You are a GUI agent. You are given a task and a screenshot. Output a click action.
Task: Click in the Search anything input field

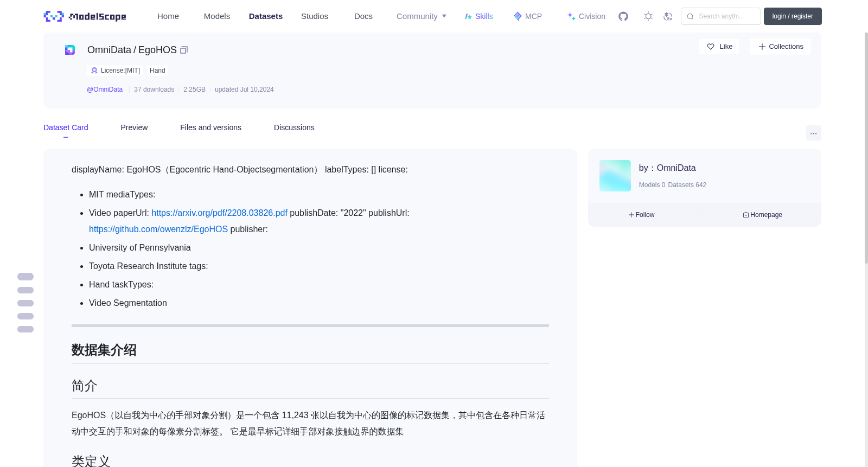pyautogui.click(x=721, y=16)
